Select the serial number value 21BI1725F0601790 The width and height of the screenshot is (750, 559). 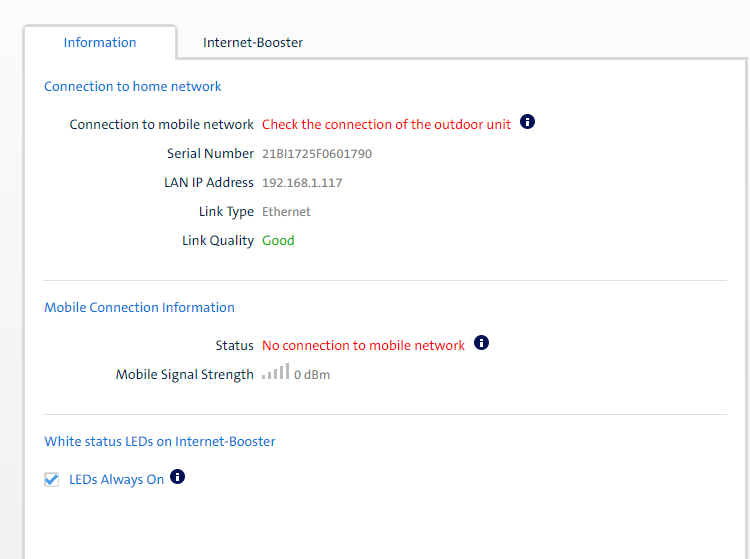pos(316,154)
